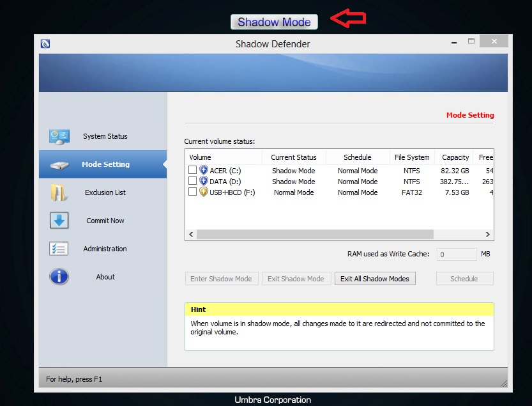Select the DATA (D:) volume name
The image size is (532, 406).
point(225,182)
